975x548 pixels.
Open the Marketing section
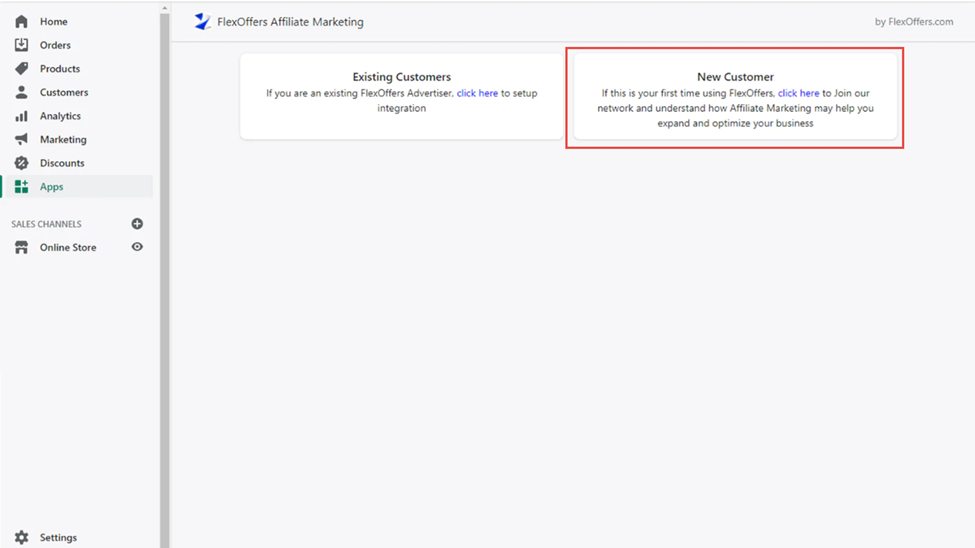[63, 139]
